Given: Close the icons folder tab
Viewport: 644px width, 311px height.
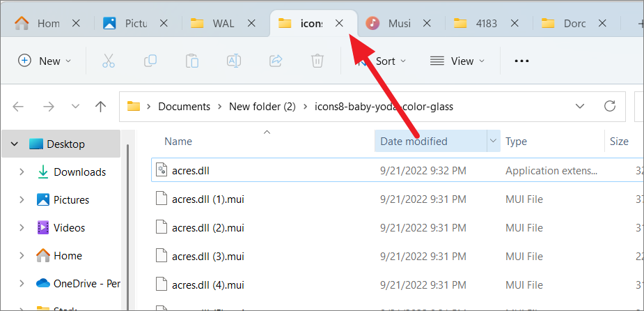Looking at the screenshot, I should (339, 24).
